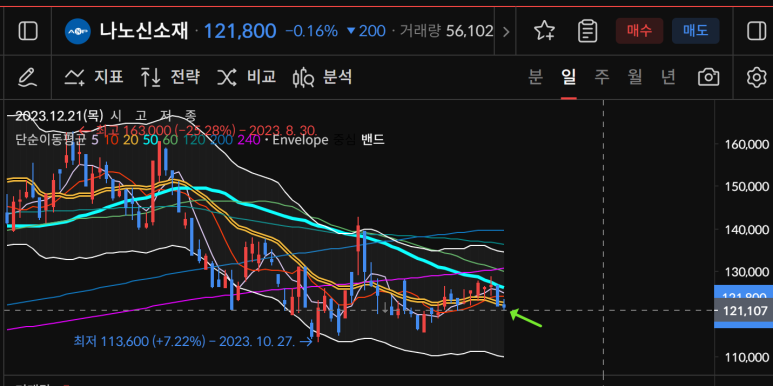Image resolution: width=773 pixels, height=386 pixels.
Task: Click the 200 price change amount
Action: (372, 32)
